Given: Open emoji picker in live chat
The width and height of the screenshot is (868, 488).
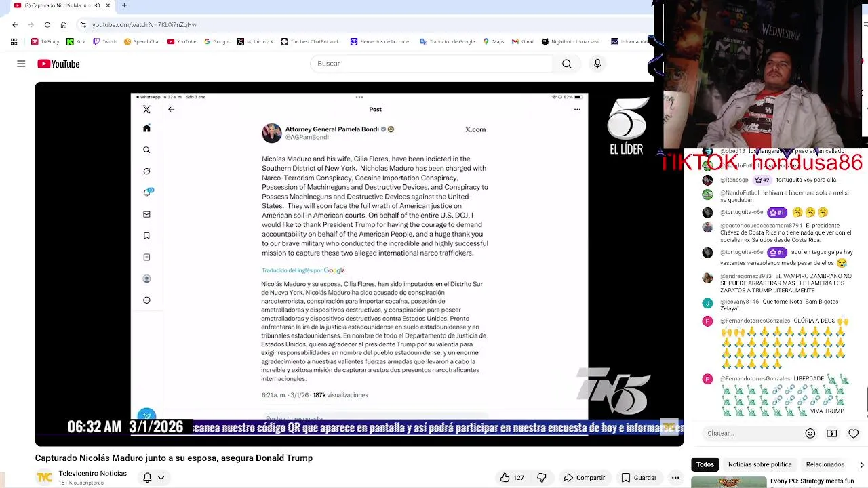Looking at the screenshot, I should click(810, 433).
